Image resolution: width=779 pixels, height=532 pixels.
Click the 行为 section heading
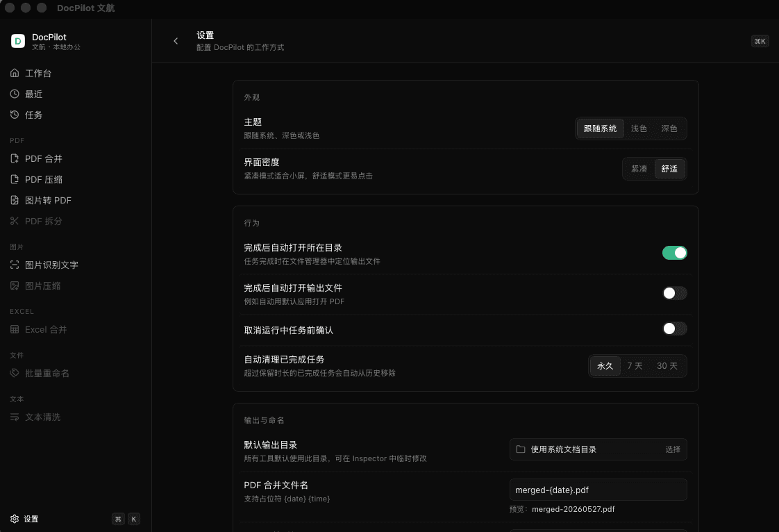point(252,223)
